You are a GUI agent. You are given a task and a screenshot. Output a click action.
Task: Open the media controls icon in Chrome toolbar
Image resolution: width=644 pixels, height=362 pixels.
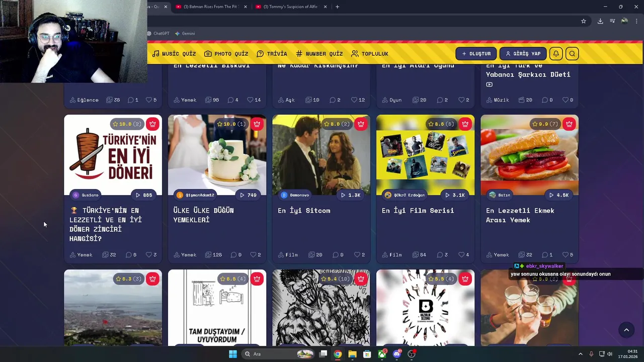click(612, 21)
